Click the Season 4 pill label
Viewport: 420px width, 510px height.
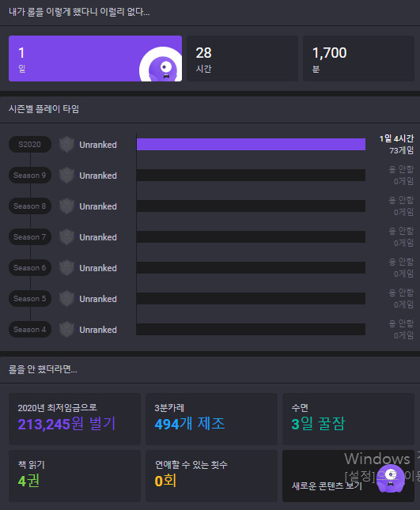pyautogui.click(x=30, y=330)
